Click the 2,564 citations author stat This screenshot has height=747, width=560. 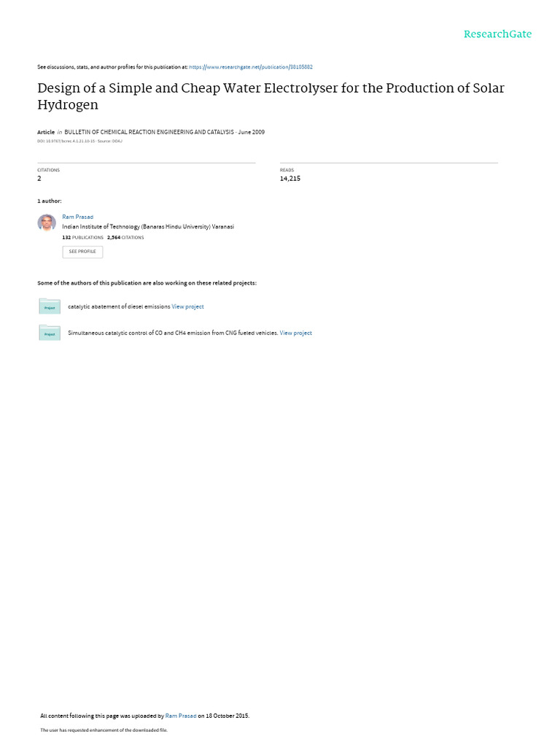coord(125,237)
